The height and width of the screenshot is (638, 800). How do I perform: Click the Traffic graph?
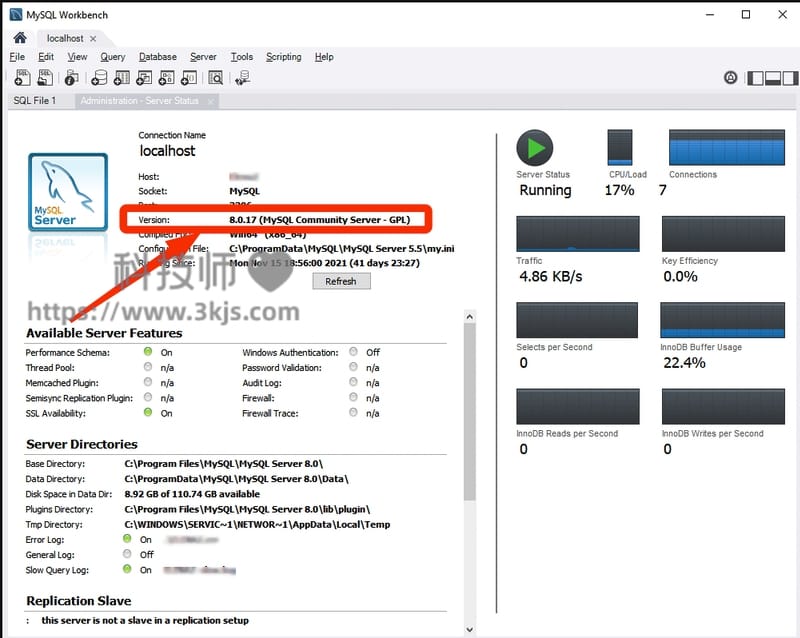pos(578,234)
